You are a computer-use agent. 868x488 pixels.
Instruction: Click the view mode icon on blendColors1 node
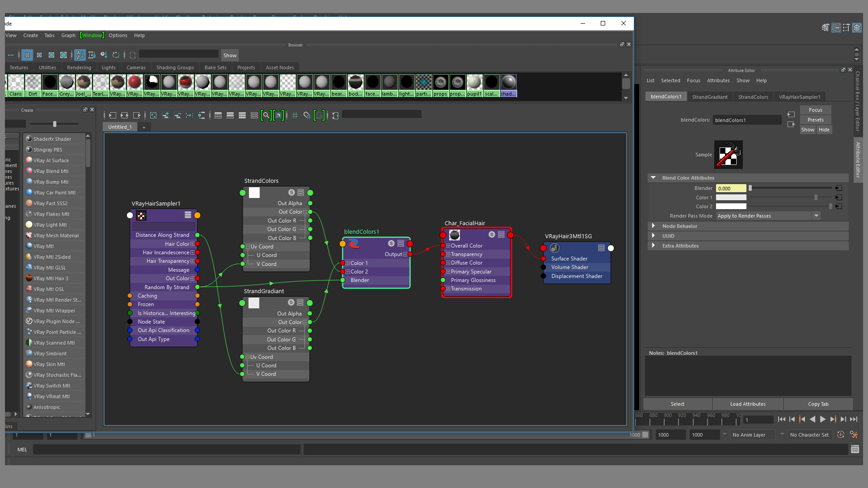pos(400,244)
